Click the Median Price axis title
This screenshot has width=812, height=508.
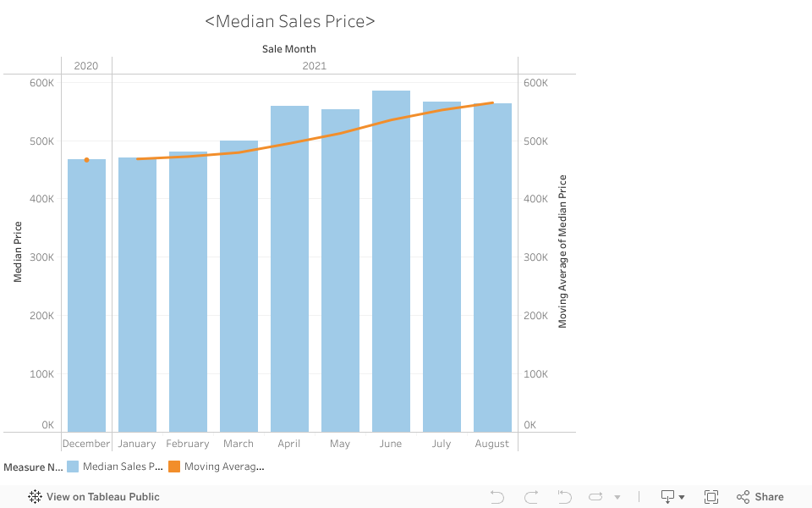(x=18, y=251)
